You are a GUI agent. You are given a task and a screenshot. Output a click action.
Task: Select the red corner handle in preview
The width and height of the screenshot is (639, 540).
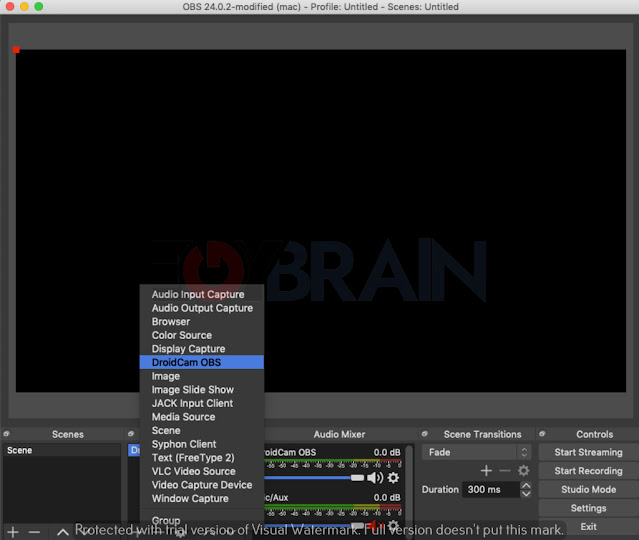[16, 50]
